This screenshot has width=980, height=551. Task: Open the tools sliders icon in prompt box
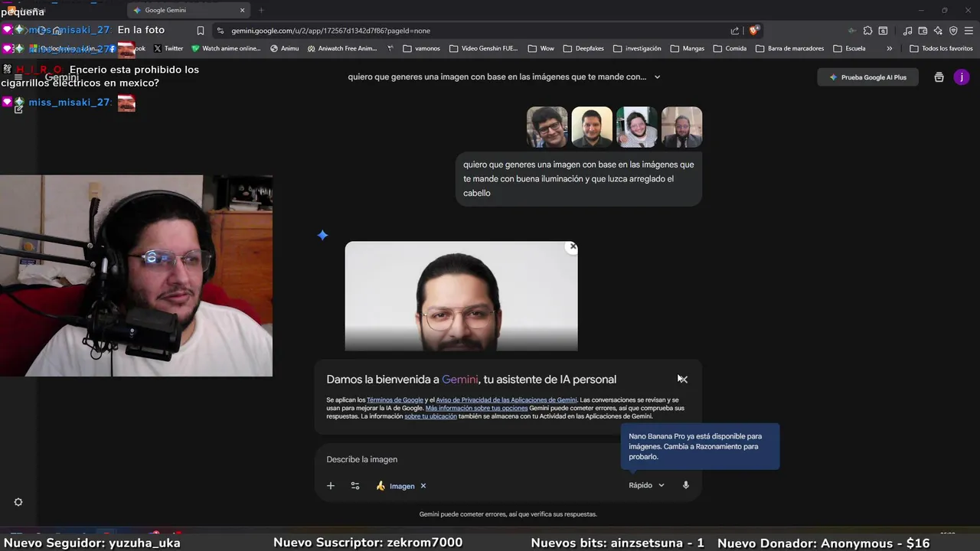point(355,486)
